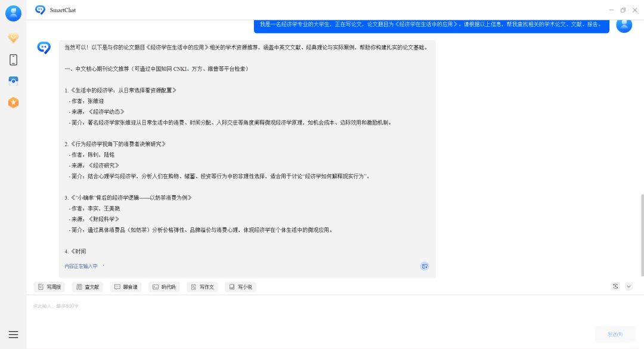Click the copy icon below the AI reply
The width and height of the screenshot is (644, 349).
424,266
